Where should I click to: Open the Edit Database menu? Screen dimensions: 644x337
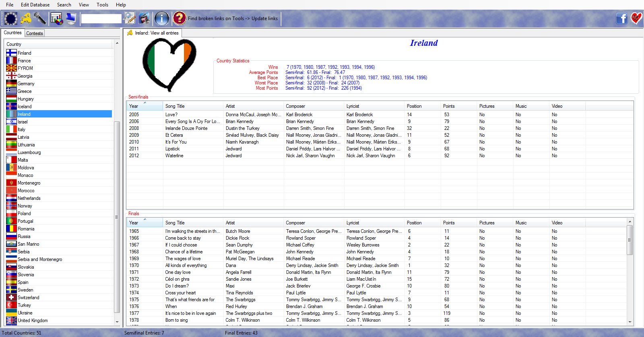[x=35, y=5]
